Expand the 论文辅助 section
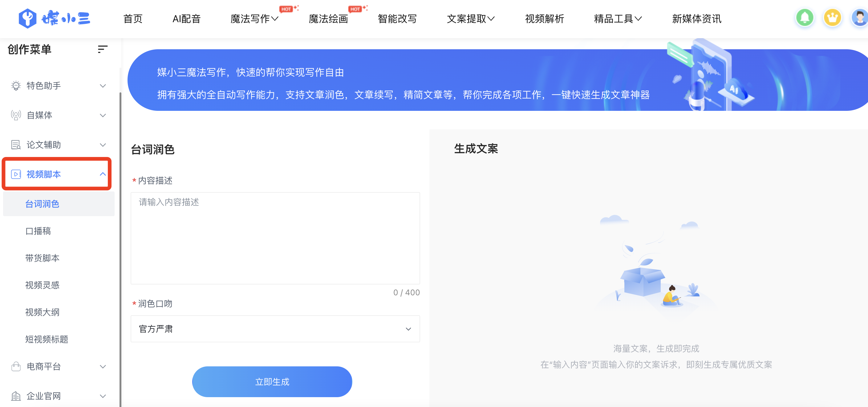Image resolution: width=868 pixels, height=407 pixels. point(103,145)
